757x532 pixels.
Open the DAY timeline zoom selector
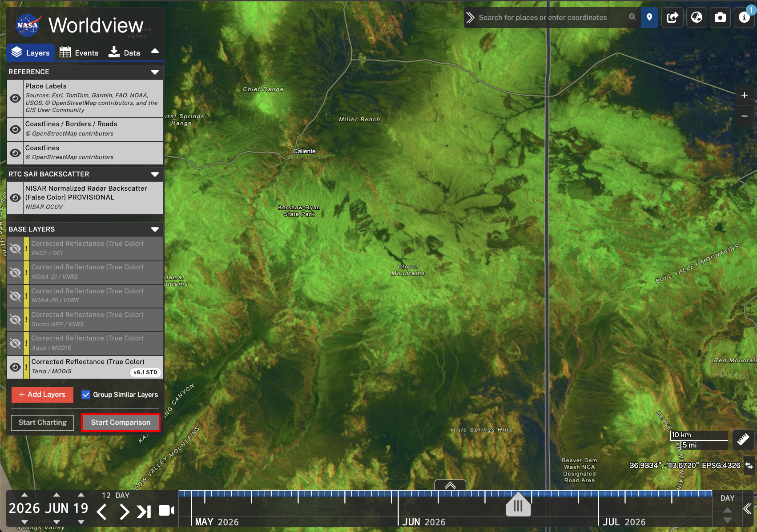click(727, 498)
